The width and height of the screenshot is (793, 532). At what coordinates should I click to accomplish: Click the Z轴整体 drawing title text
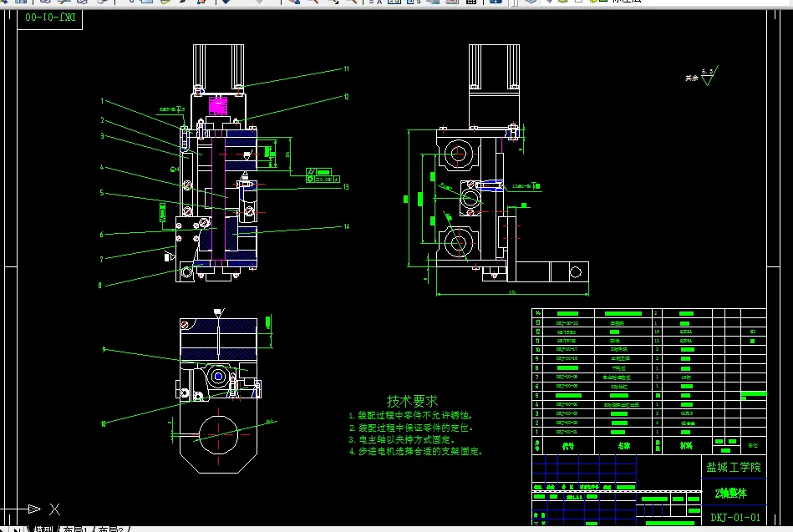pyautogui.click(x=731, y=493)
